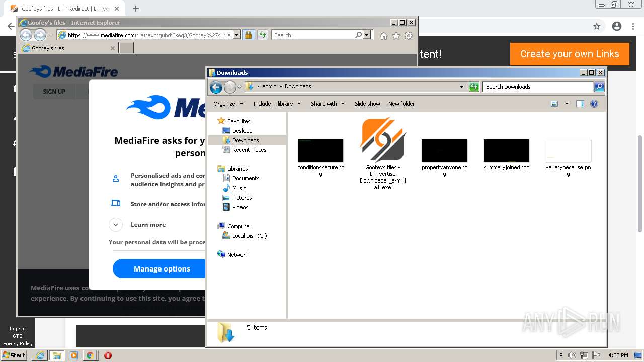
Task: Select Local Disk (C:) in navigation pane
Action: 249,236
